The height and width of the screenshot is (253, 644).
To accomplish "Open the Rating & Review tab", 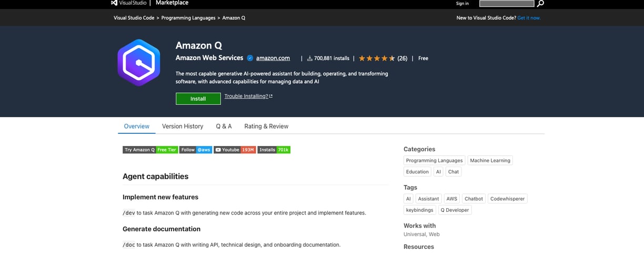I will 266,126.
